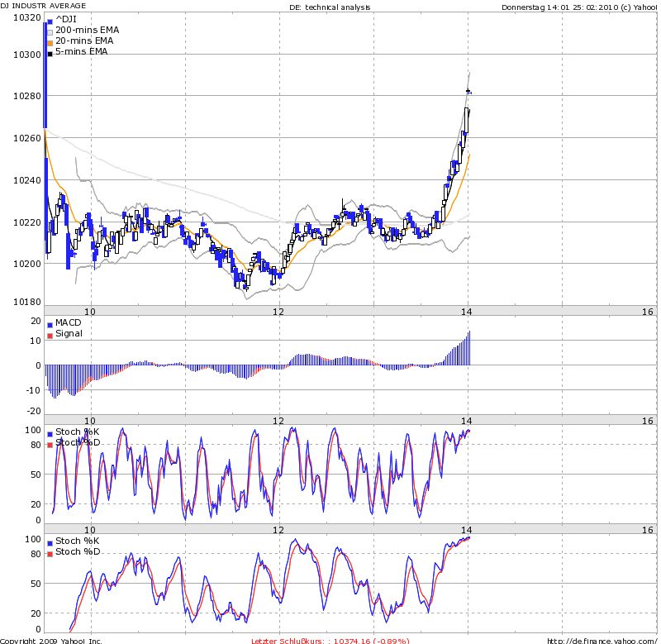Click the 10180 price axis label
This screenshot has width=661, height=644.
[27, 302]
